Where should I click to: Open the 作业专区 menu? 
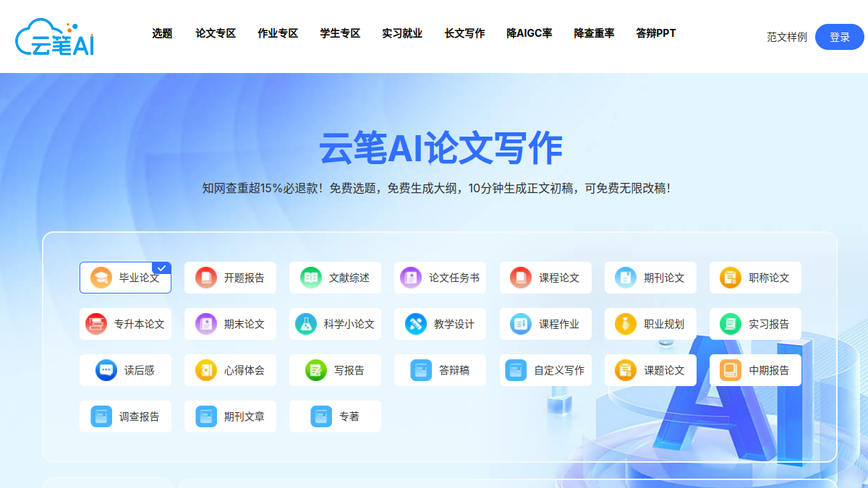click(x=278, y=33)
